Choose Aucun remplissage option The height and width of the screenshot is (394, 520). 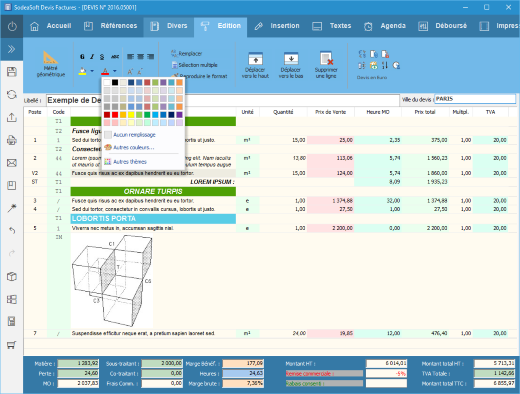coord(130,135)
